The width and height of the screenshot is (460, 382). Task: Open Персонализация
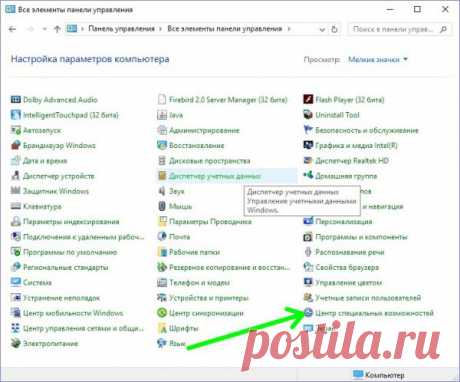[x=344, y=222]
